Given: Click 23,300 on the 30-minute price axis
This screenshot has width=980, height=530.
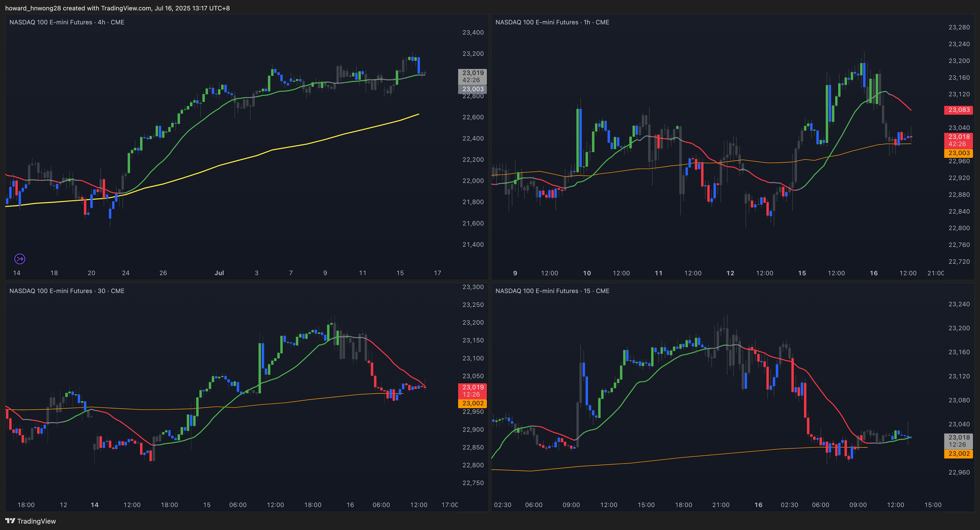Looking at the screenshot, I should pyautogui.click(x=473, y=287).
